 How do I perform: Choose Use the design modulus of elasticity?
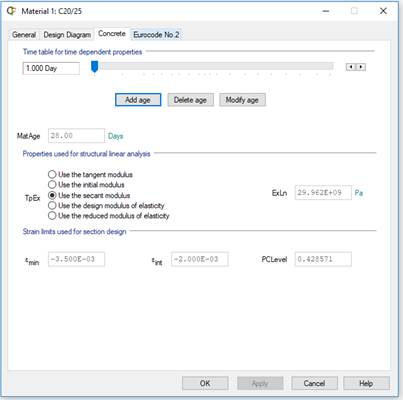click(x=52, y=205)
